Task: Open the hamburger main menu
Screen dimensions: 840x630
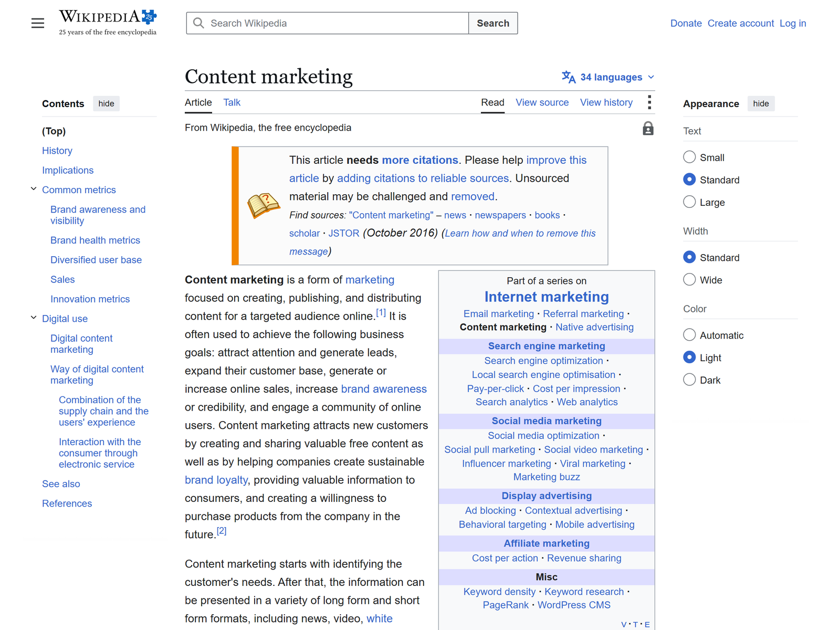Action: 38,23
